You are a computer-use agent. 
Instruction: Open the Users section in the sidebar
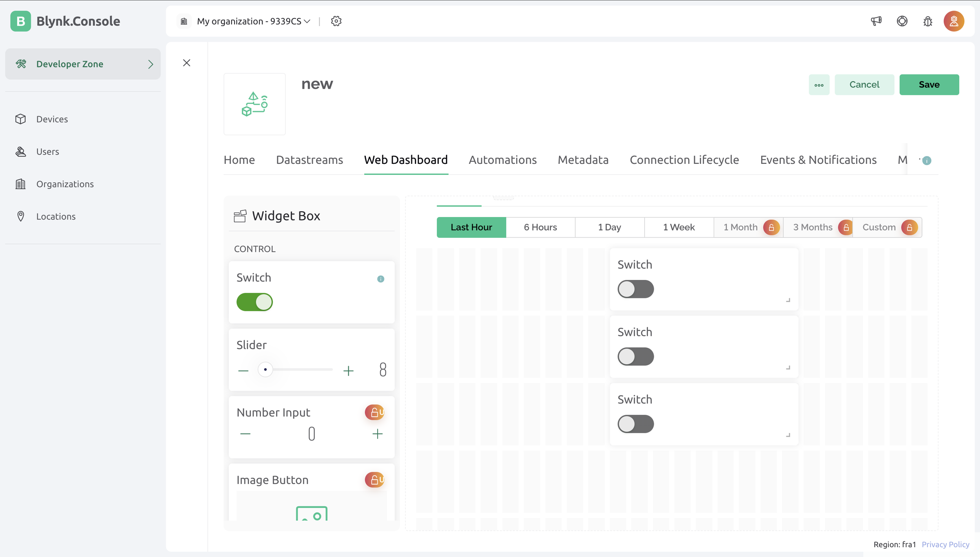tap(47, 151)
